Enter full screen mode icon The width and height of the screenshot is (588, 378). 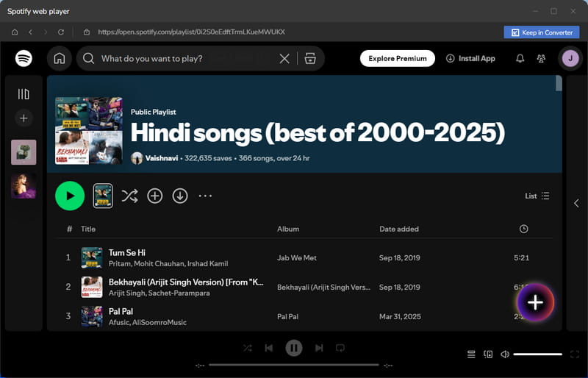[x=575, y=354]
